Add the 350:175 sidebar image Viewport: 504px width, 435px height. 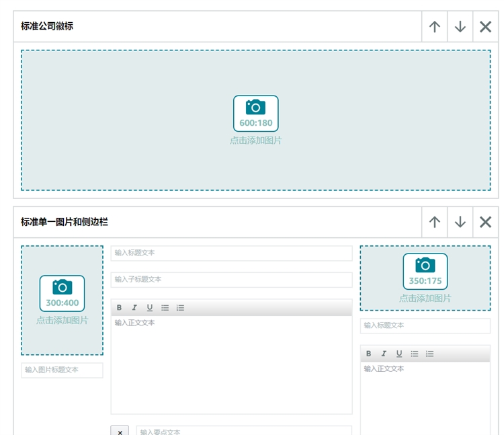425,278
